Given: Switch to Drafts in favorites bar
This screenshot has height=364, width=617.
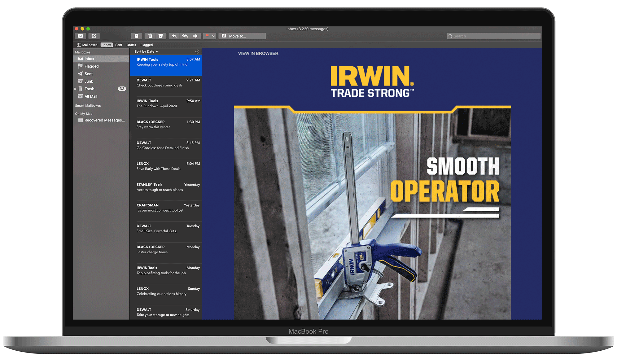Looking at the screenshot, I should tap(131, 45).
